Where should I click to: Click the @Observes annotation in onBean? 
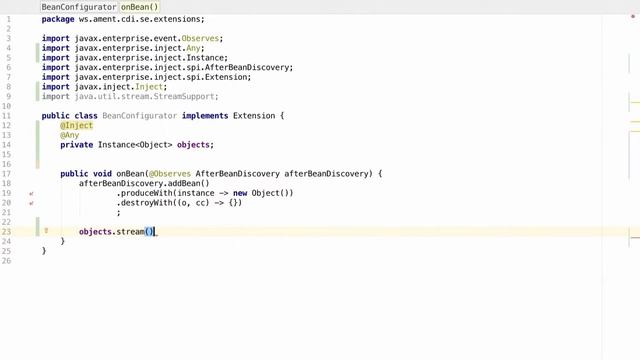coord(170,174)
